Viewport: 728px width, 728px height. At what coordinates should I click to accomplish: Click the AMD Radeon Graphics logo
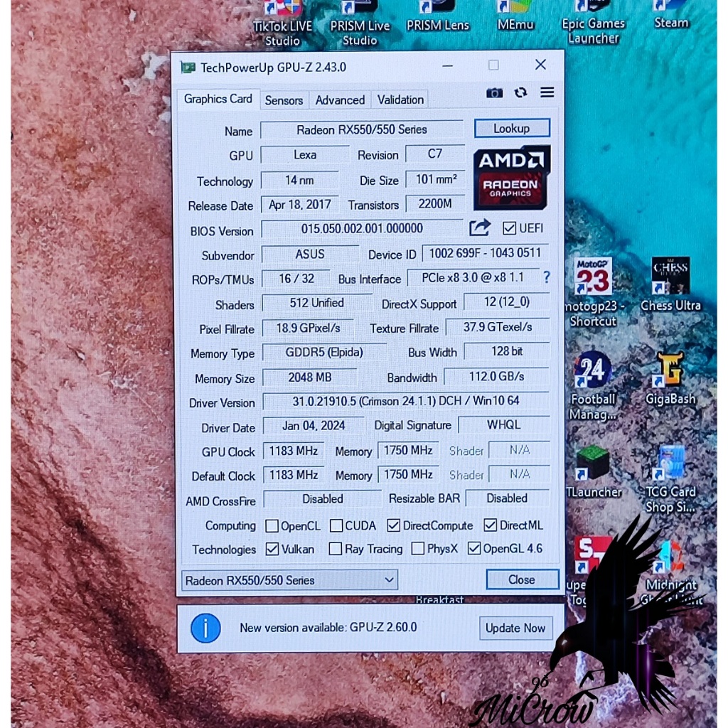pyautogui.click(x=512, y=178)
